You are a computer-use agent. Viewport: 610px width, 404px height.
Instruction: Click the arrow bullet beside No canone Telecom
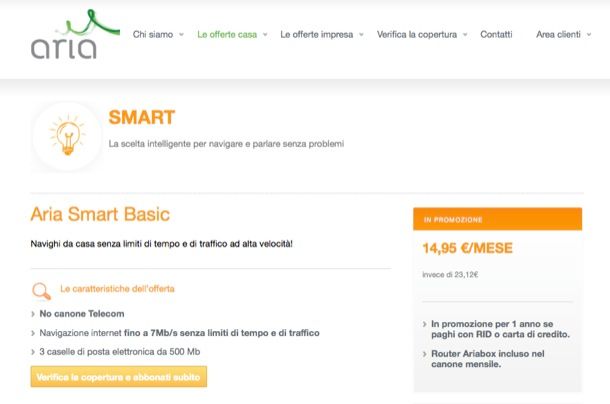tap(34, 314)
